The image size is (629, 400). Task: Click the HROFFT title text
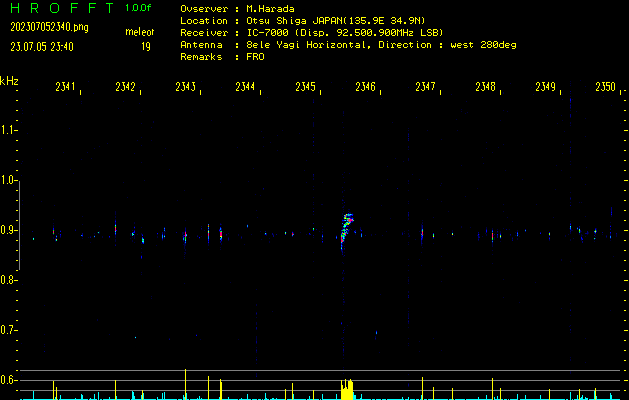click(62, 8)
